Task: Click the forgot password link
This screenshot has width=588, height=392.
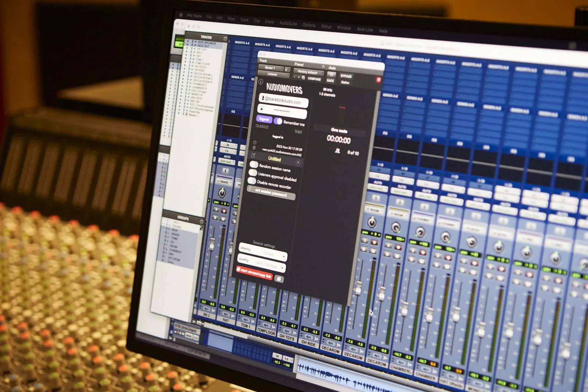Action: coord(298,131)
